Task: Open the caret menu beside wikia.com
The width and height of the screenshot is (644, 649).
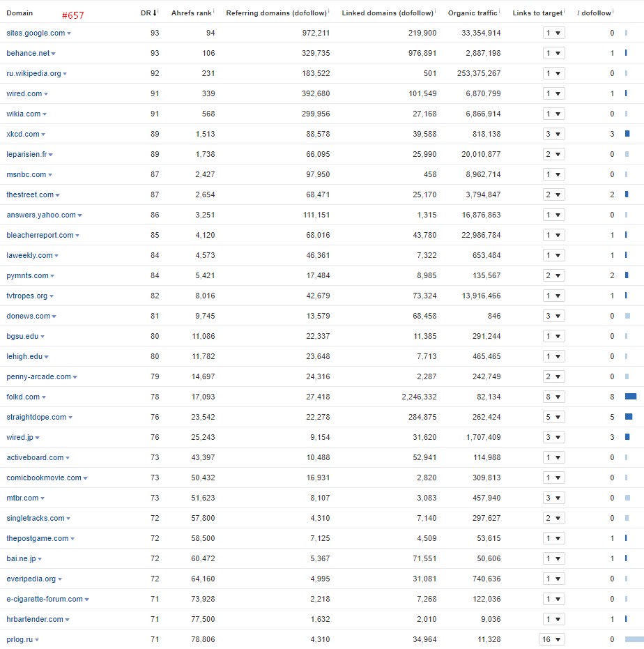Action: click(x=45, y=114)
